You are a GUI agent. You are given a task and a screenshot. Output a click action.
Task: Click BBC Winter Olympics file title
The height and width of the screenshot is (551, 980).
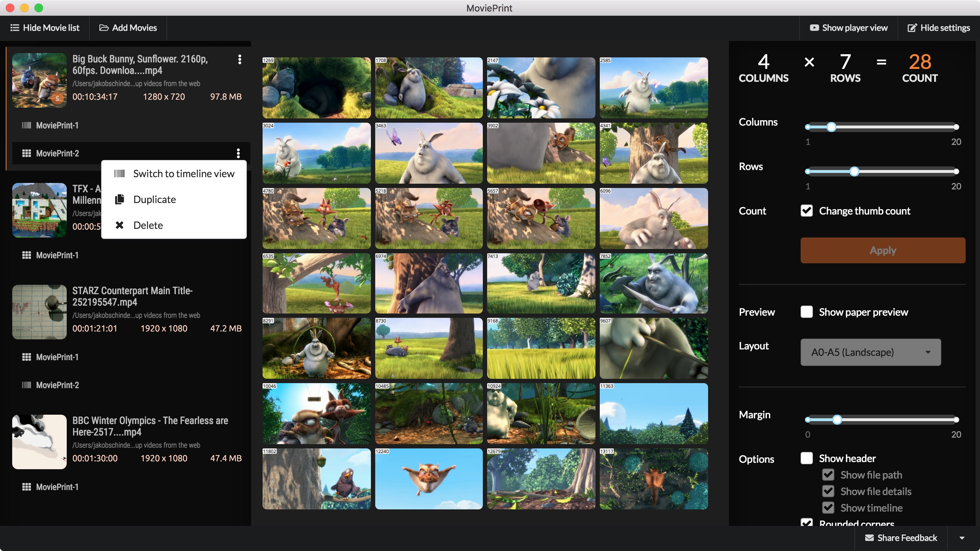pos(150,426)
